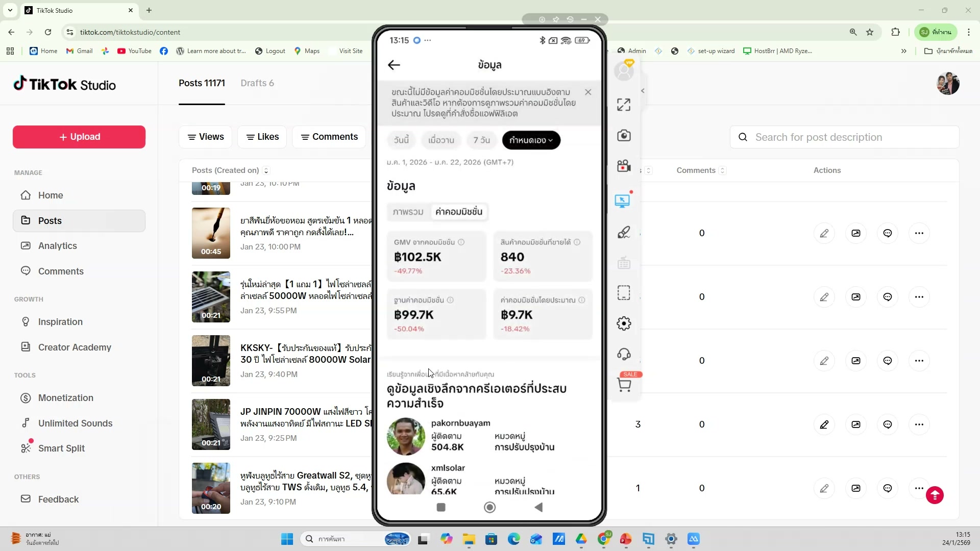Open the SALE shopping cart icon
The image size is (980, 551).
[x=625, y=384]
